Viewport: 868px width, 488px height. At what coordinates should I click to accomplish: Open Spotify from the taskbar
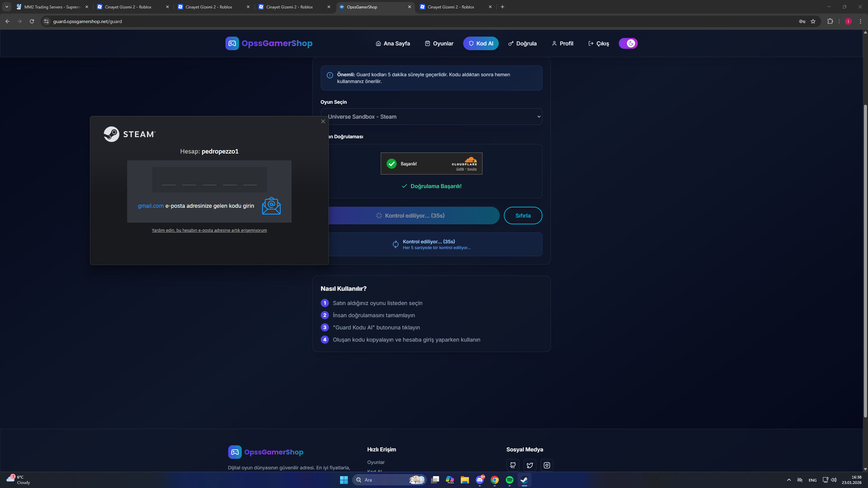tap(510, 480)
